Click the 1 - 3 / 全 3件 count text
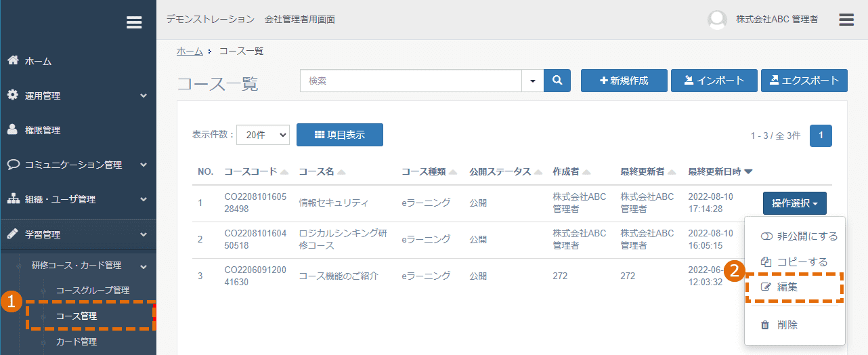This screenshot has width=868, height=355. point(775,135)
